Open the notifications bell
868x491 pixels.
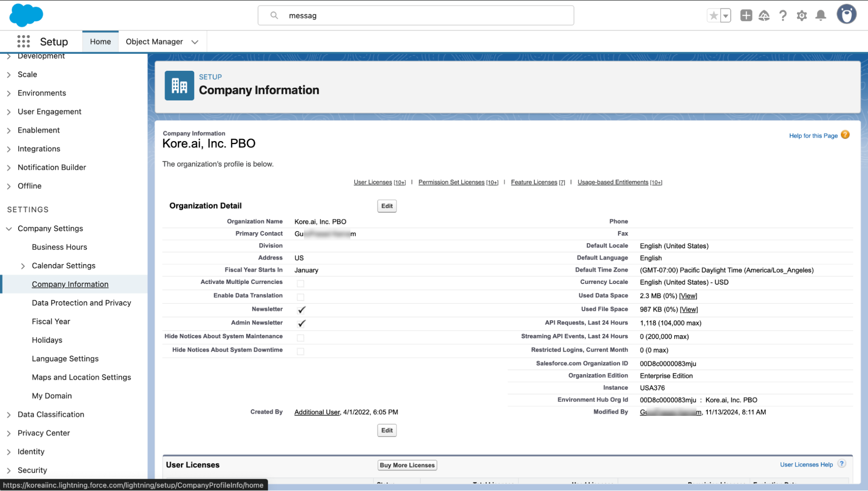point(820,16)
